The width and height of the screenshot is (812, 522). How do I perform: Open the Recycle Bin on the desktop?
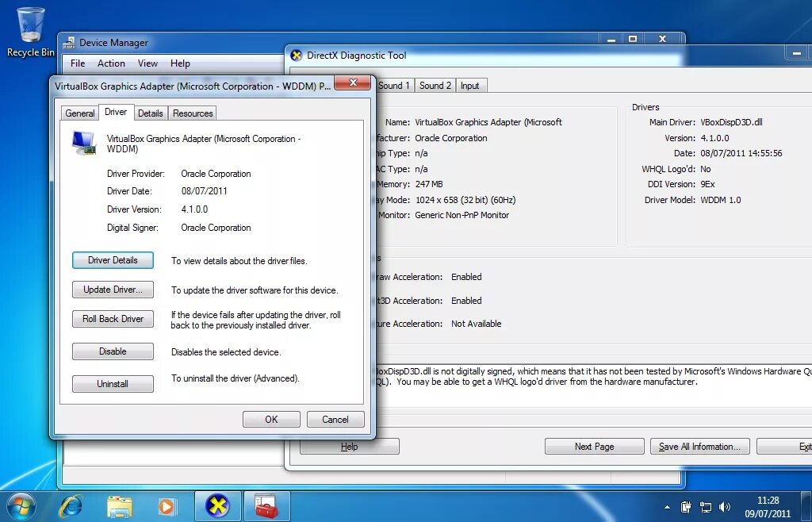[x=29, y=24]
